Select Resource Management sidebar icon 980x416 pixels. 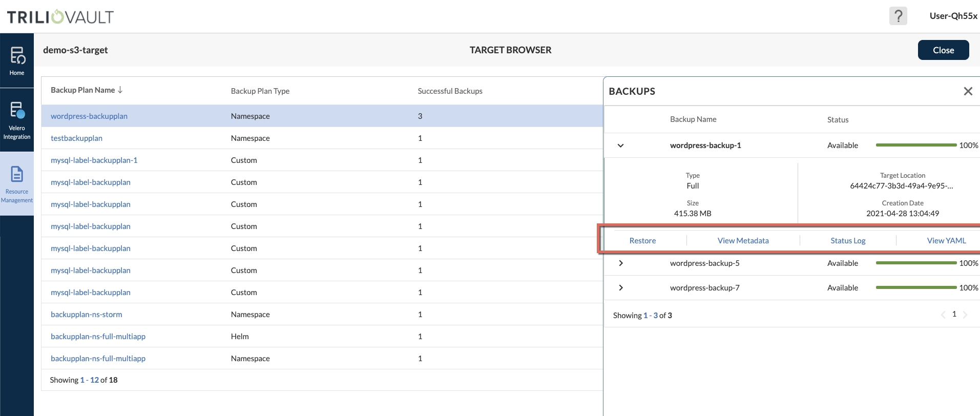[17, 183]
